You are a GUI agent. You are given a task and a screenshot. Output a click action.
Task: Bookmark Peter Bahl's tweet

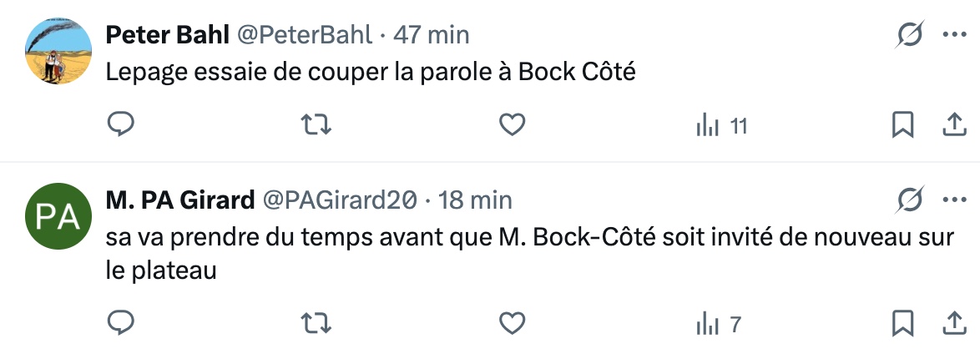902,125
